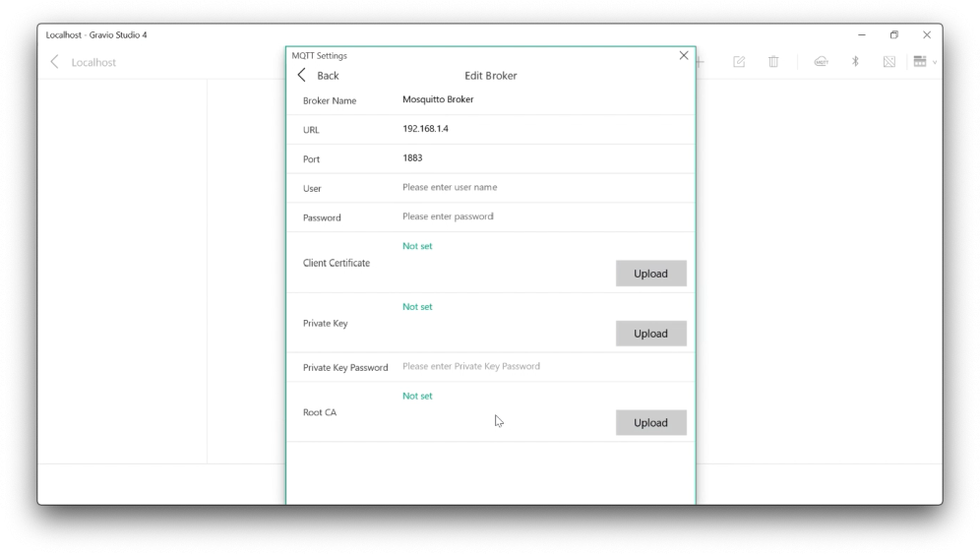Viewport: 980px width, 554px height.
Task: Click the Localhost breadcrumb title
Action: pyautogui.click(x=93, y=63)
